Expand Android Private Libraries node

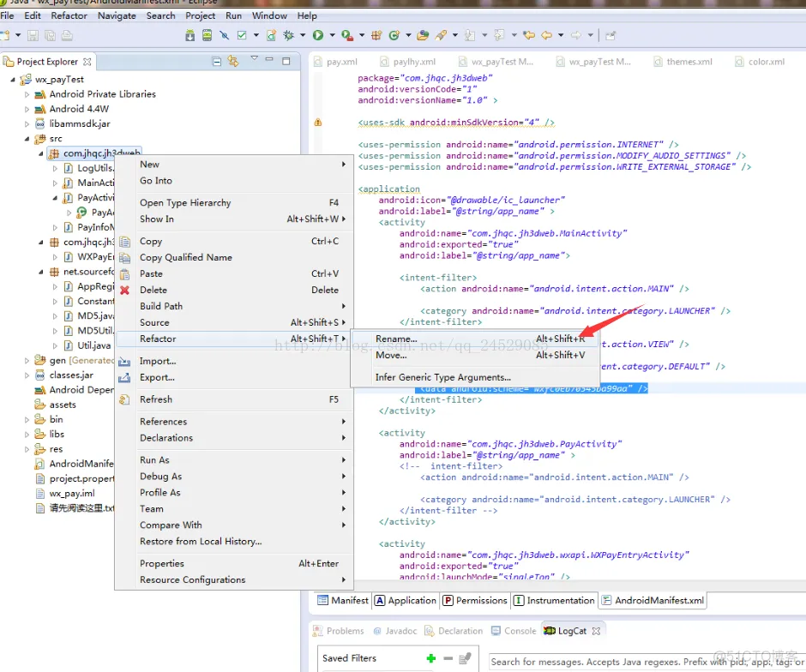(x=27, y=94)
